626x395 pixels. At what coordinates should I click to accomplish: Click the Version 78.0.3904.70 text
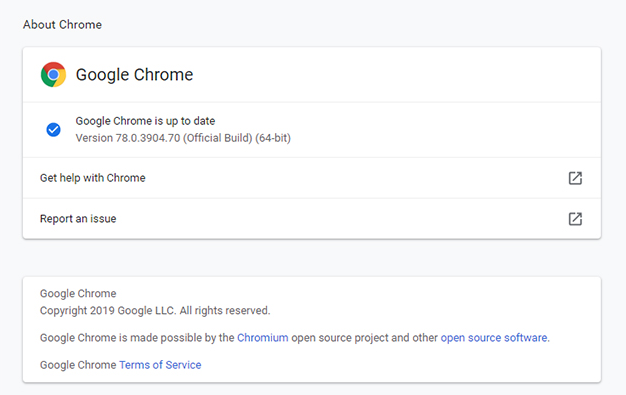click(183, 138)
